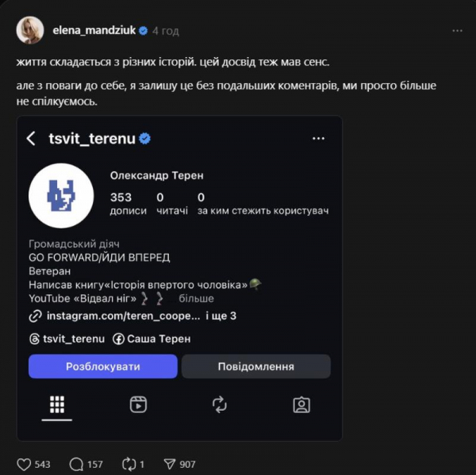Like the post with the heart icon

[x=24, y=464]
